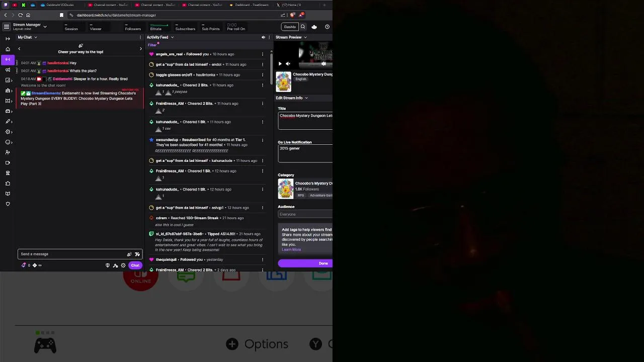This screenshot has width=644, height=362.
Task: Open the help question mark icon
Action: point(327,27)
